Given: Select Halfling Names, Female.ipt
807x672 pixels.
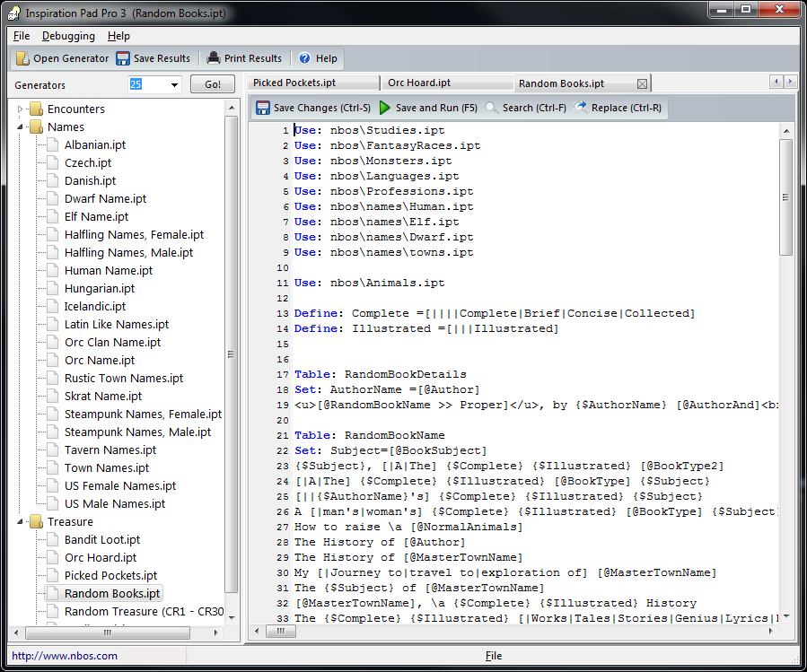Looking at the screenshot, I should pos(134,235).
